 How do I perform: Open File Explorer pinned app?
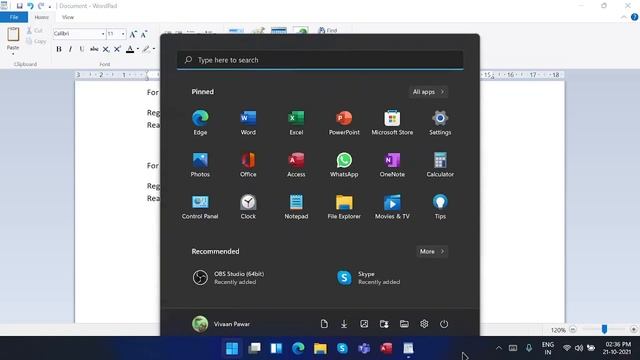pyautogui.click(x=344, y=207)
